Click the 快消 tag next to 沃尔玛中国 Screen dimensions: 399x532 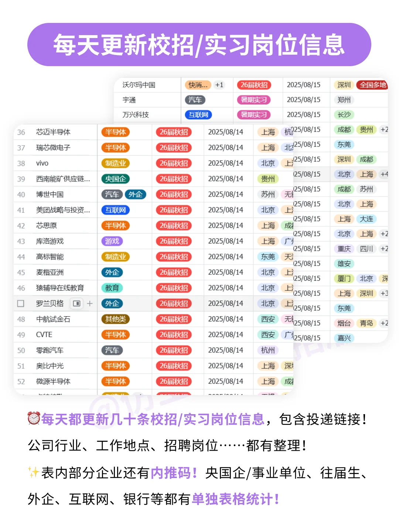(198, 85)
